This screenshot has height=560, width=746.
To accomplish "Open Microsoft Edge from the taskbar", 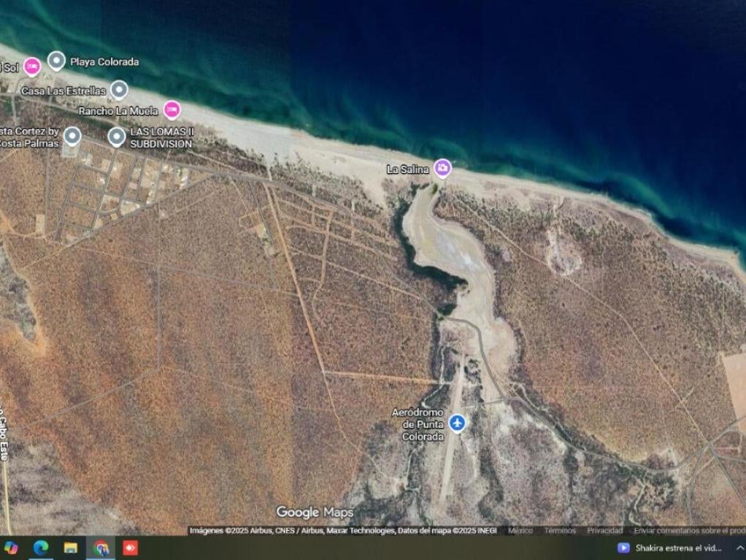I will coord(41,548).
